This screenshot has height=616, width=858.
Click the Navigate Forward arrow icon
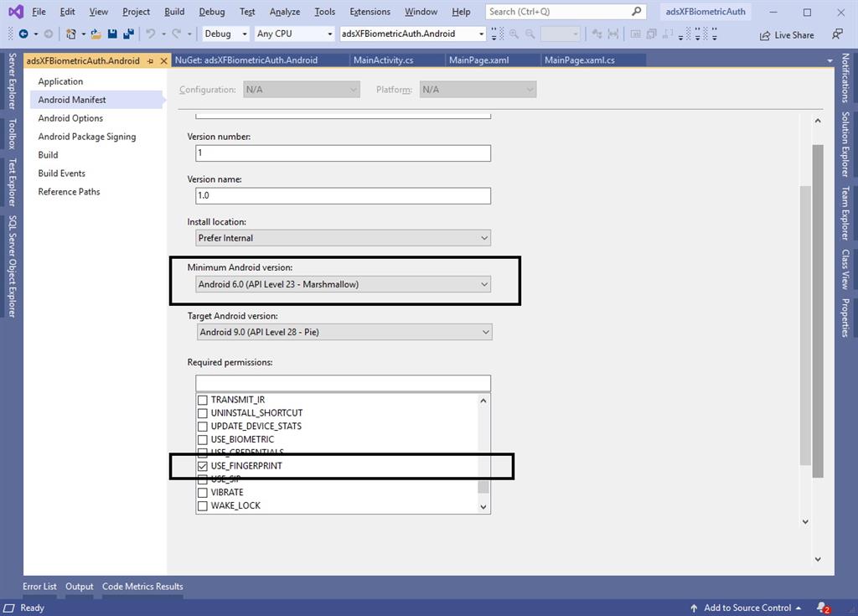(48, 34)
